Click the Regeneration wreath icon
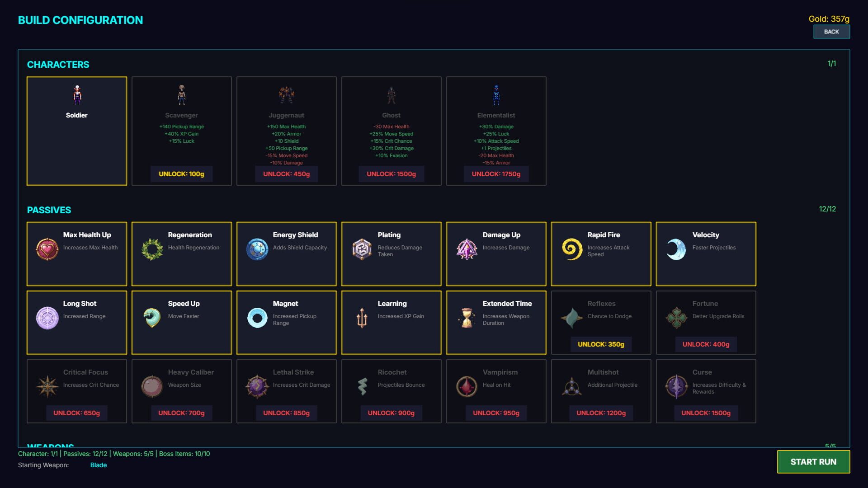Screen dimensions: 868x488 152,249
